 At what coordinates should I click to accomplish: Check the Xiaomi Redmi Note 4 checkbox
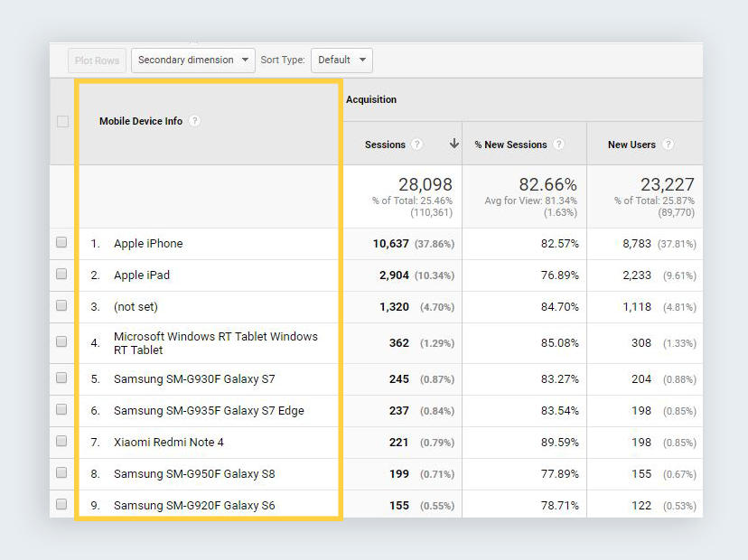point(61,441)
